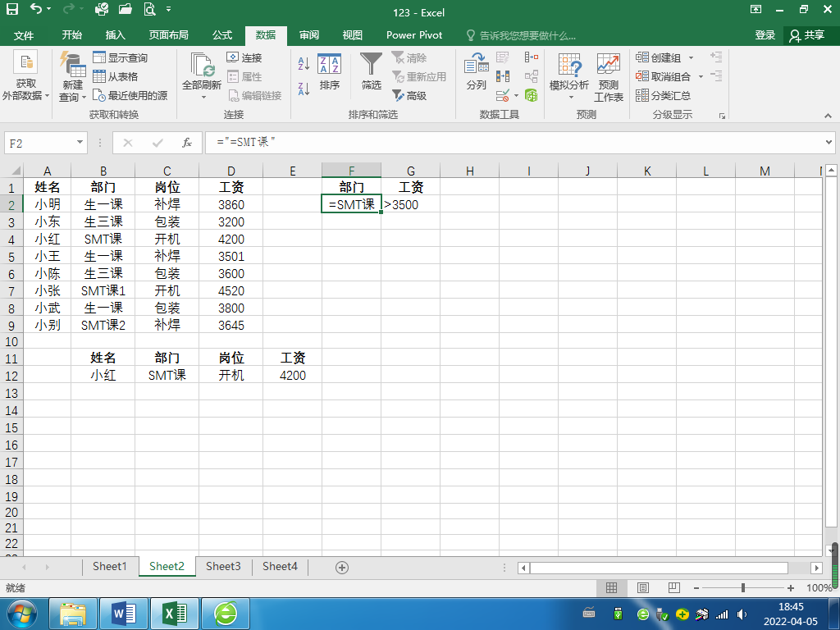Viewport: 840px width, 630px height.
Task: Open the Power Pivot tab
Action: tap(414, 34)
